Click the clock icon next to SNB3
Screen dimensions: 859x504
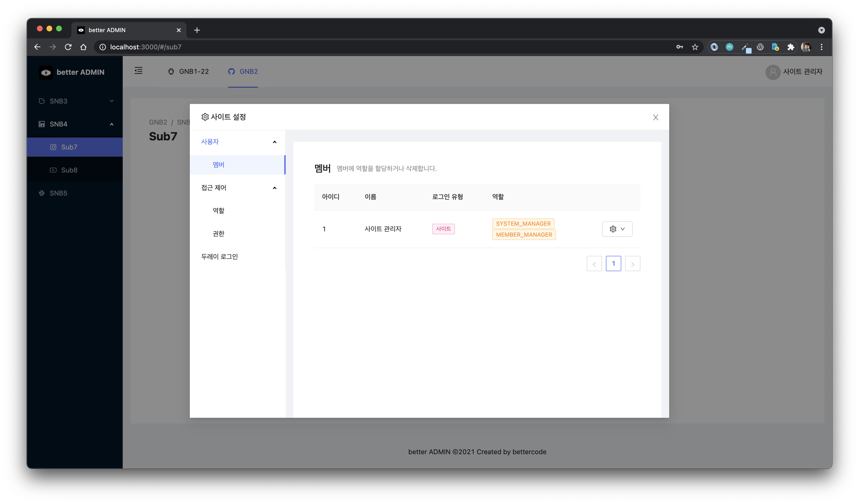41,101
